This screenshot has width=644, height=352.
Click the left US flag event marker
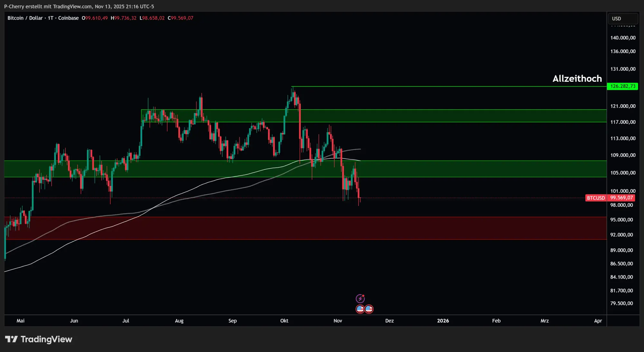360,309
